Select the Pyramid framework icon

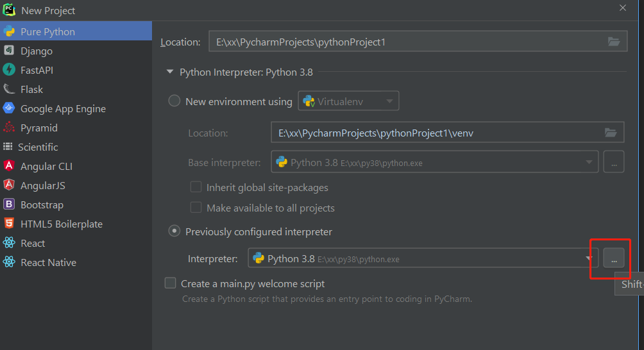pyautogui.click(x=9, y=128)
